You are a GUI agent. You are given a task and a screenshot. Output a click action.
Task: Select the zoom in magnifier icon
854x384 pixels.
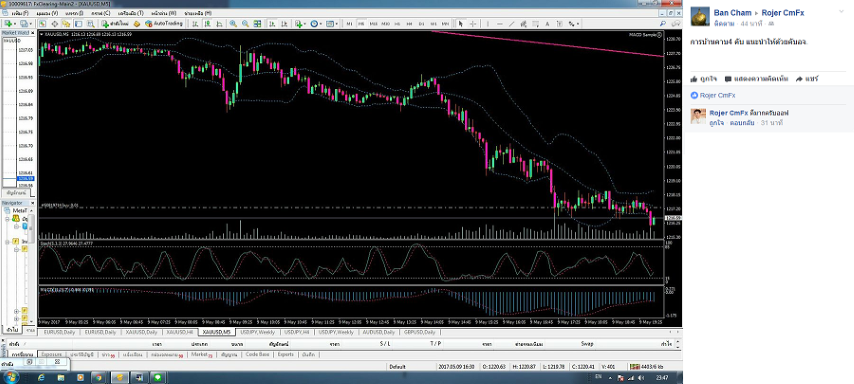click(233, 24)
